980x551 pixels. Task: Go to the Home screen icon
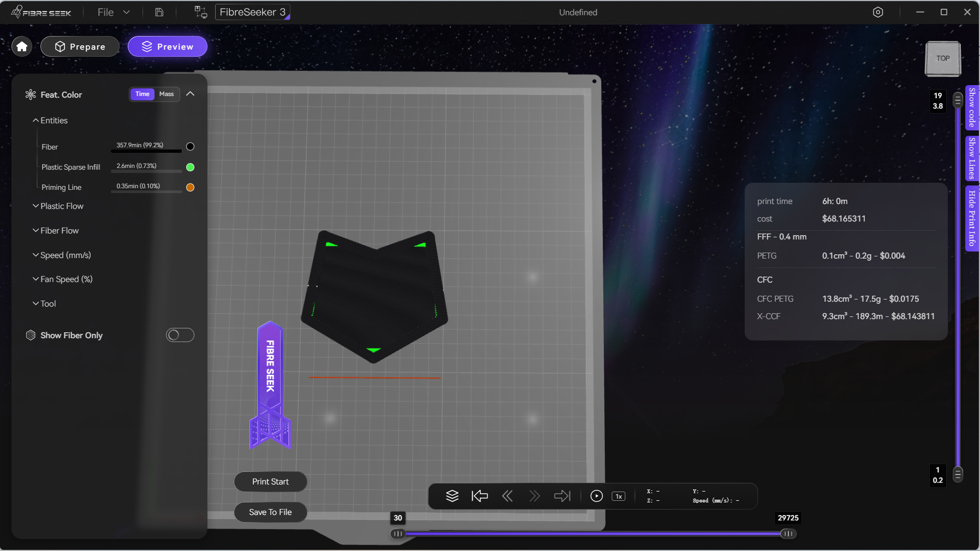point(22,46)
